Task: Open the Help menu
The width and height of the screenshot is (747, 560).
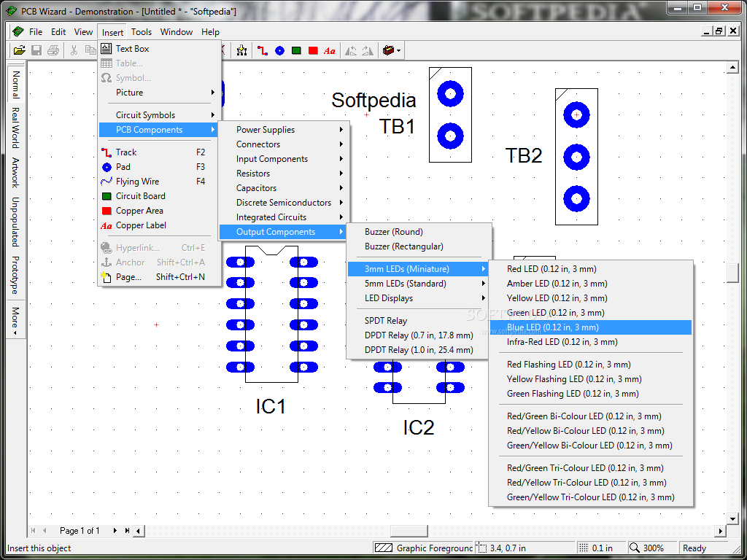Action: pyautogui.click(x=210, y=32)
